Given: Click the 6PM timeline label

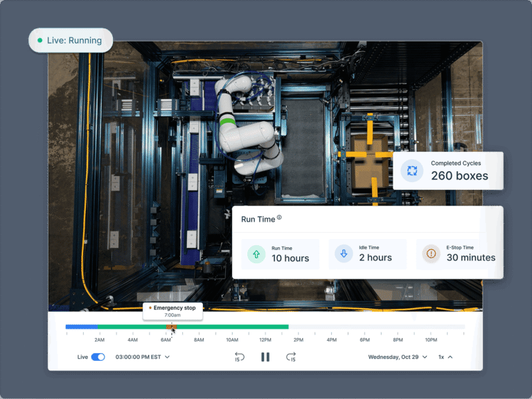Looking at the screenshot, I should 365,339.
